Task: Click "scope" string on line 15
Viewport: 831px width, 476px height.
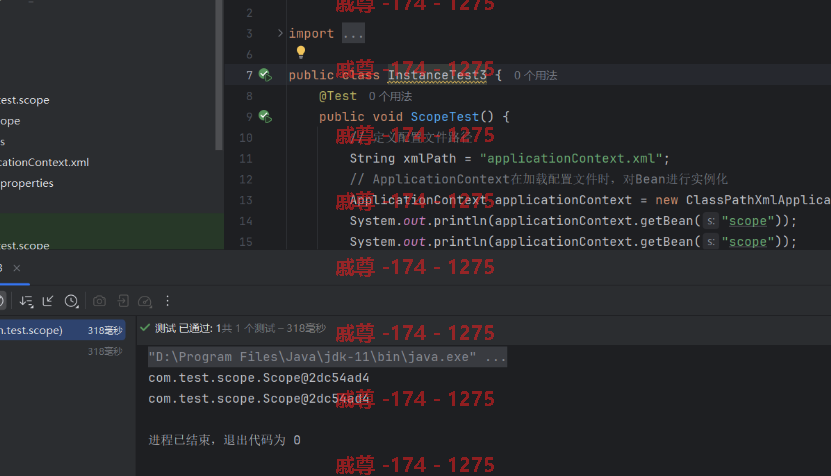Action: click(748, 242)
